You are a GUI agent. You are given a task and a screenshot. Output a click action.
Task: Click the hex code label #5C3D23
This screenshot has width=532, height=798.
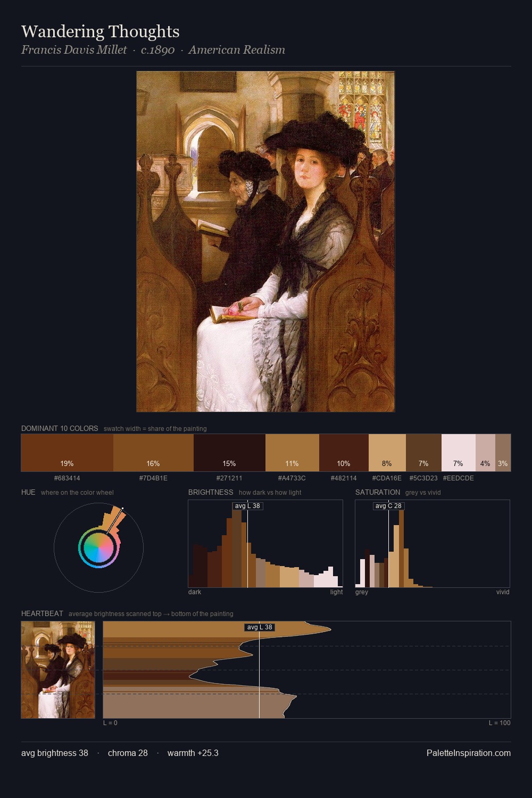pos(423,478)
